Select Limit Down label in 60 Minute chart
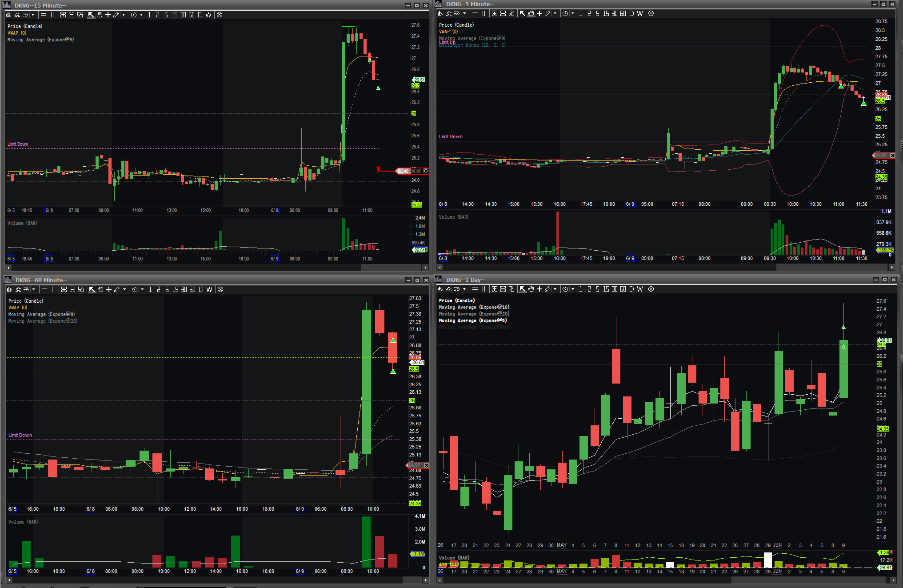The width and height of the screenshot is (903, 588). 20,435
